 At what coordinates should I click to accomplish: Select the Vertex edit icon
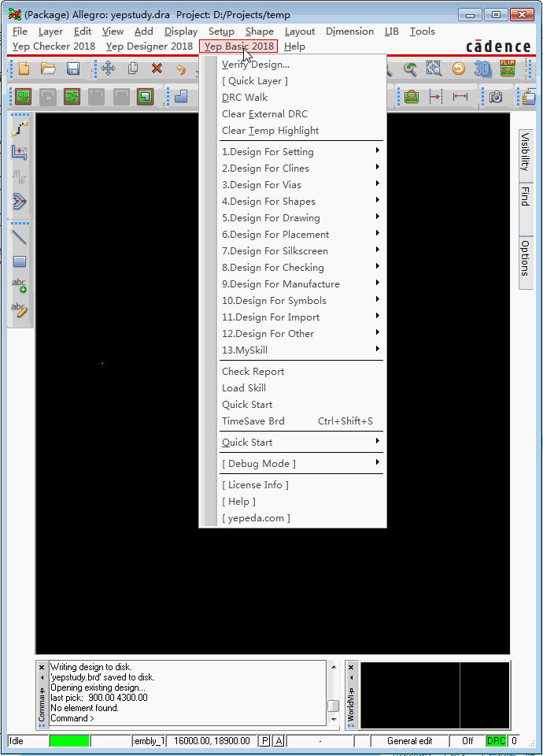20,202
